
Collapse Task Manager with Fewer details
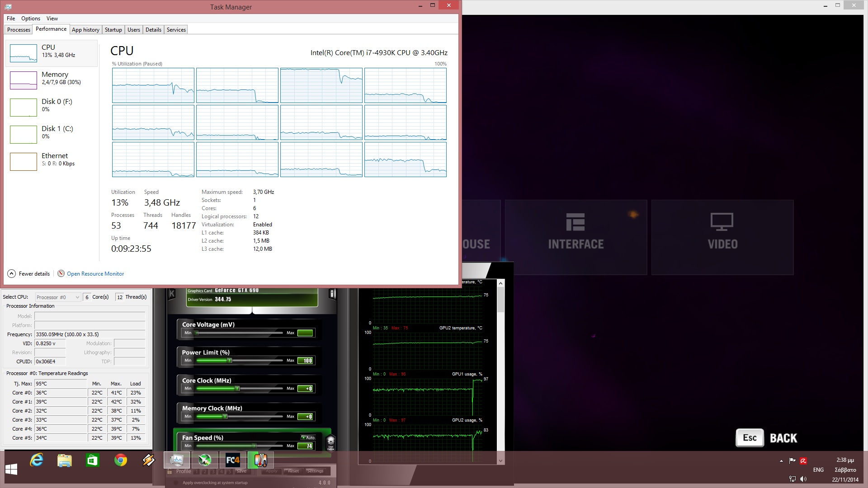[28, 274]
